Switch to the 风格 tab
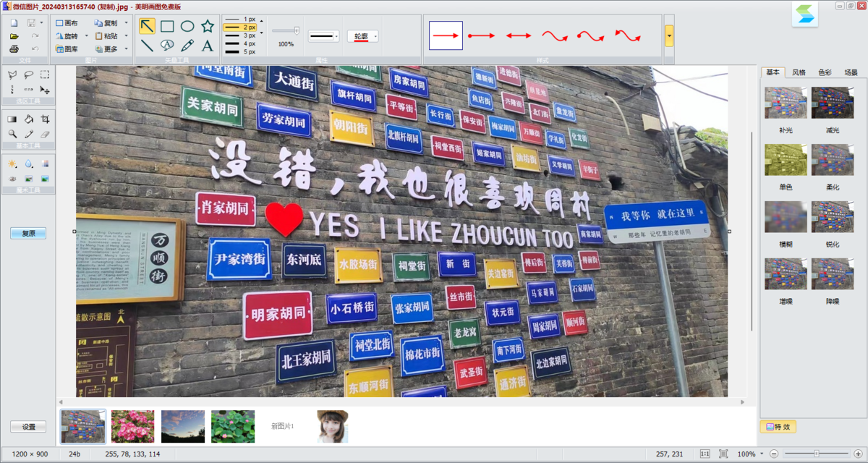 pyautogui.click(x=799, y=72)
